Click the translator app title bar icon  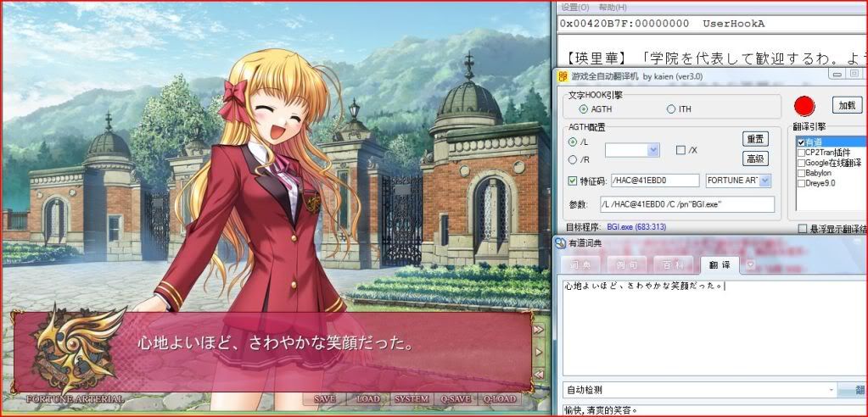coord(563,75)
